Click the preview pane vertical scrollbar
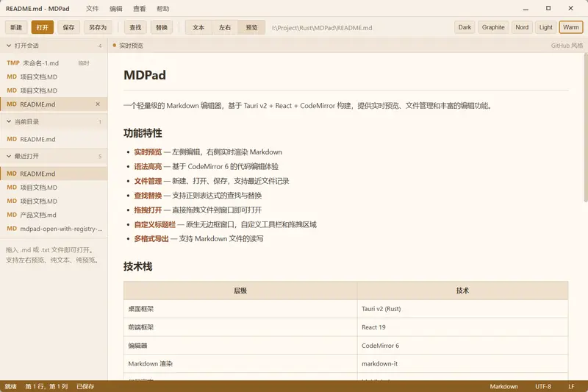This screenshot has width=588, height=392. (586, 127)
